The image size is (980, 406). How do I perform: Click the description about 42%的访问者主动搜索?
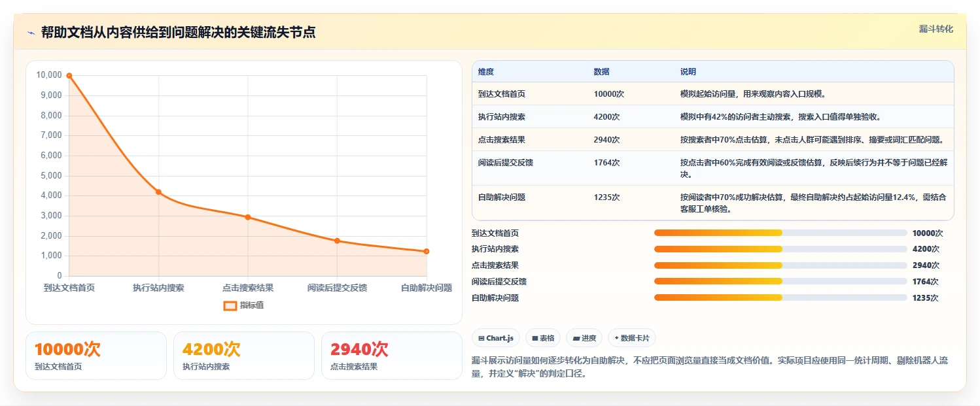pyautogui.click(x=780, y=117)
